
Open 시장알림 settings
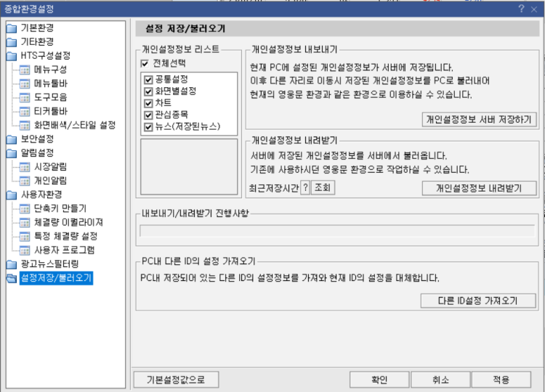pyautogui.click(x=50, y=167)
